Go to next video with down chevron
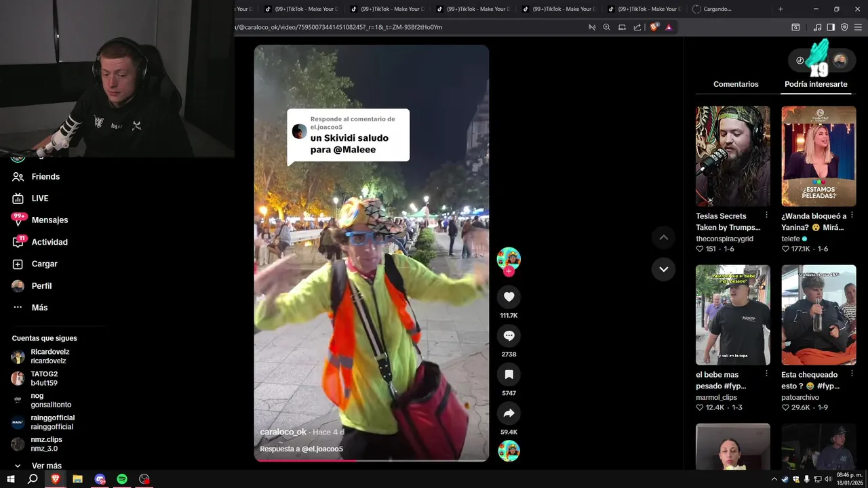 point(663,269)
